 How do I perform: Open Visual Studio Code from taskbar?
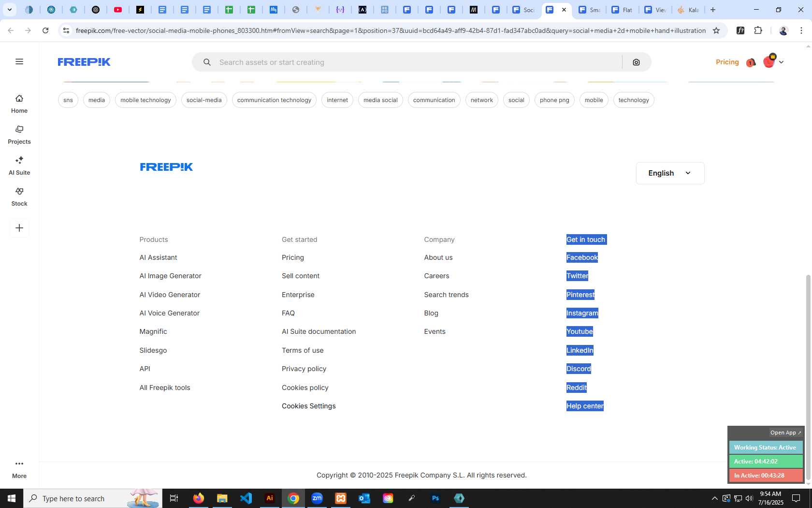(246, 498)
